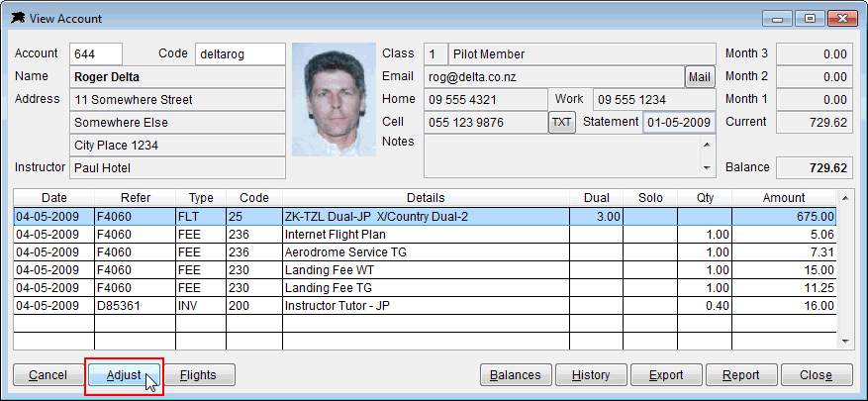This screenshot has width=868, height=401.
Task: Maximize the View Account window
Action: (x=810, y=19)
